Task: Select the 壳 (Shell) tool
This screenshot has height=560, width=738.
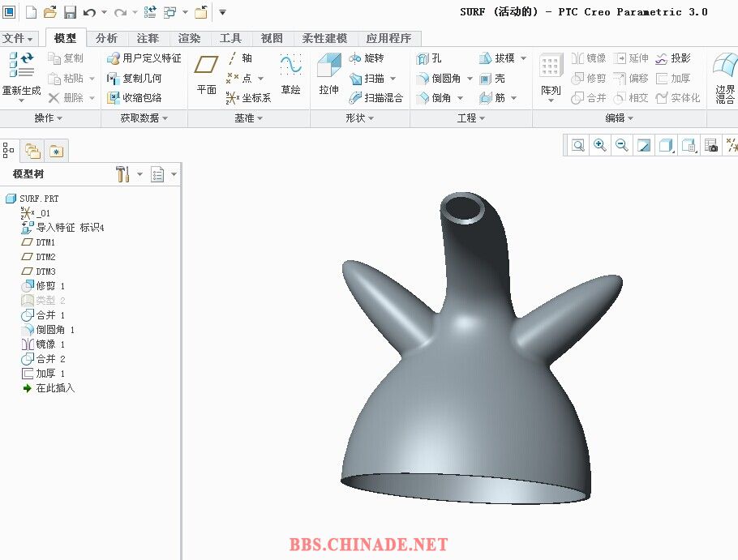Action: coord(492,79)
